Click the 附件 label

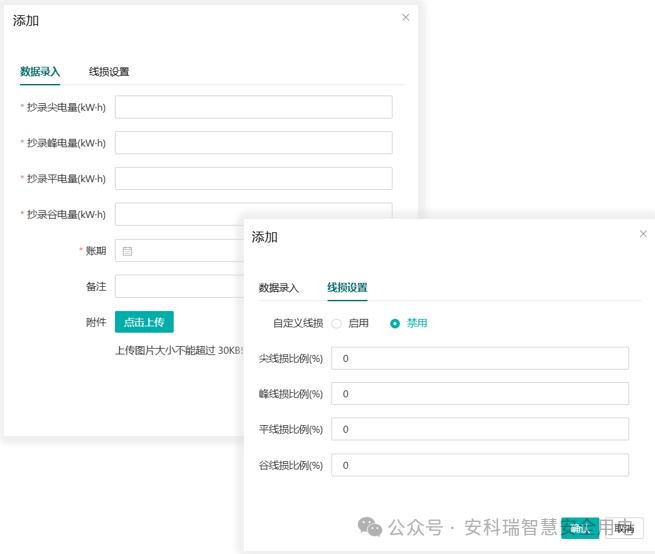(x=96, y=322)
